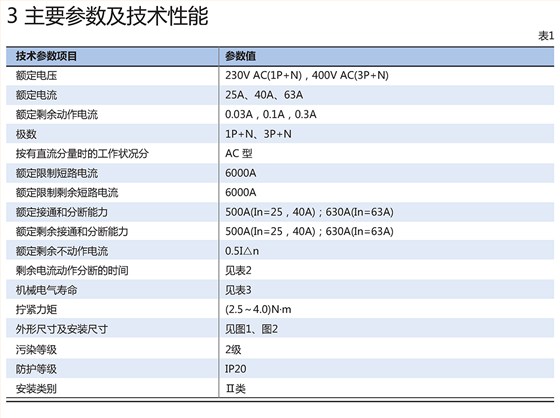Click the (2.5～4.0)N·m torque value
Screen dimensions: 560x418
[x=258, y=309]
